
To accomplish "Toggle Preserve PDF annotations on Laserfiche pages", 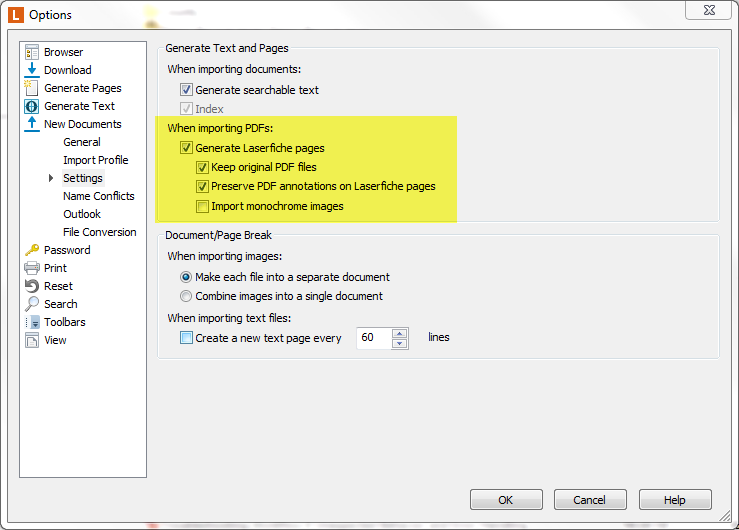I will 202,187.
